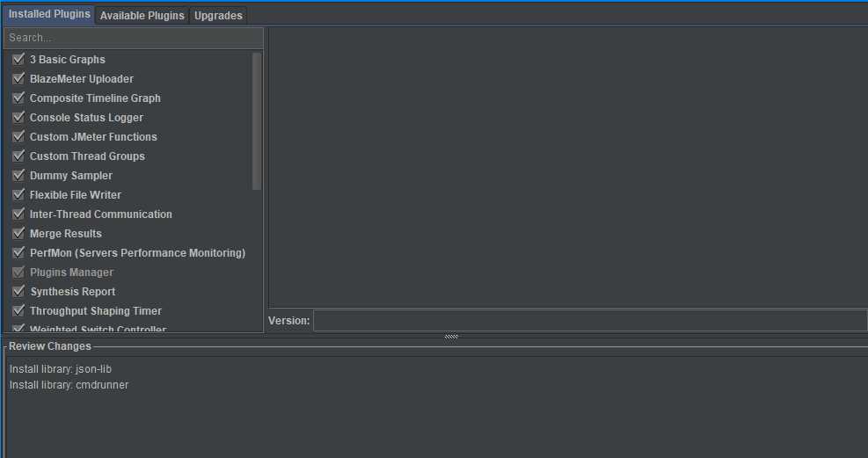Uncheck the 3 Basic Graphs checkbox

[x=18, y=59]
